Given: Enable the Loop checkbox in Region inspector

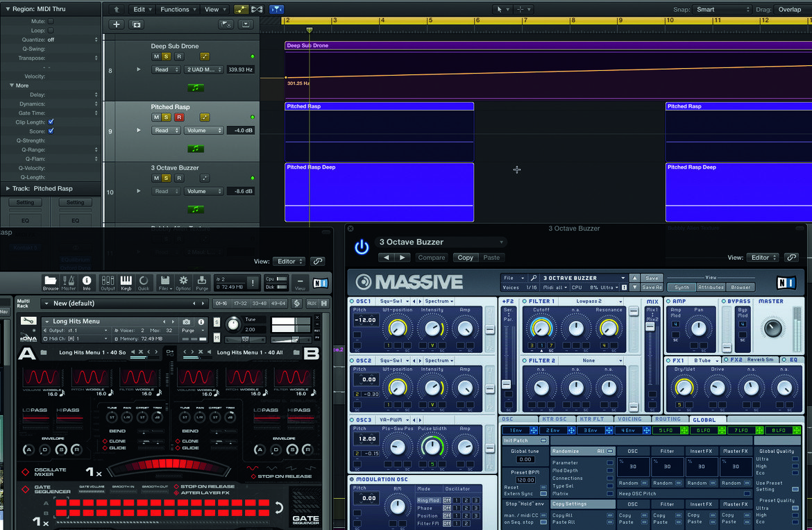Looking at the screenshot, I should 51,31.
